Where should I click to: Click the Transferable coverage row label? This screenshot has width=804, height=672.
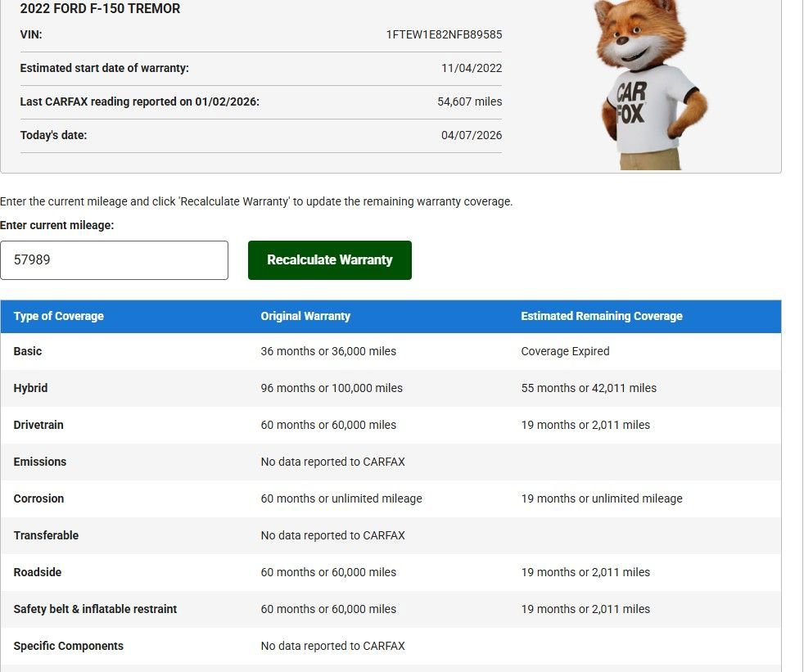47,535
